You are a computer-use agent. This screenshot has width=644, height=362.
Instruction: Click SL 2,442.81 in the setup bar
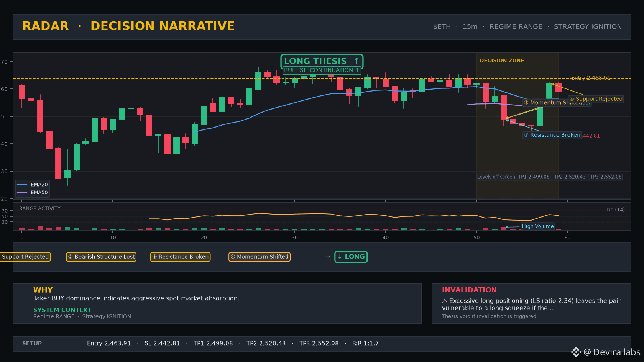click(162, 344)
